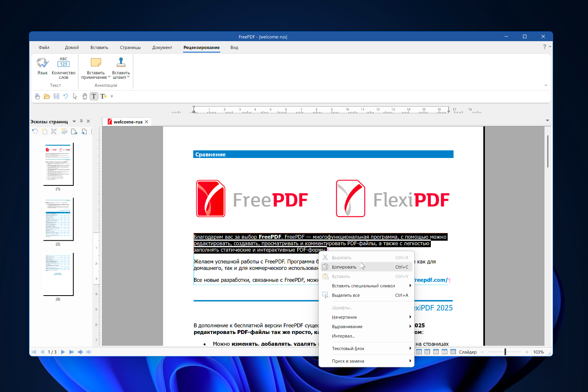
Task: Expand the dropdown next to the help icon
Action: (x=550, y=47)
